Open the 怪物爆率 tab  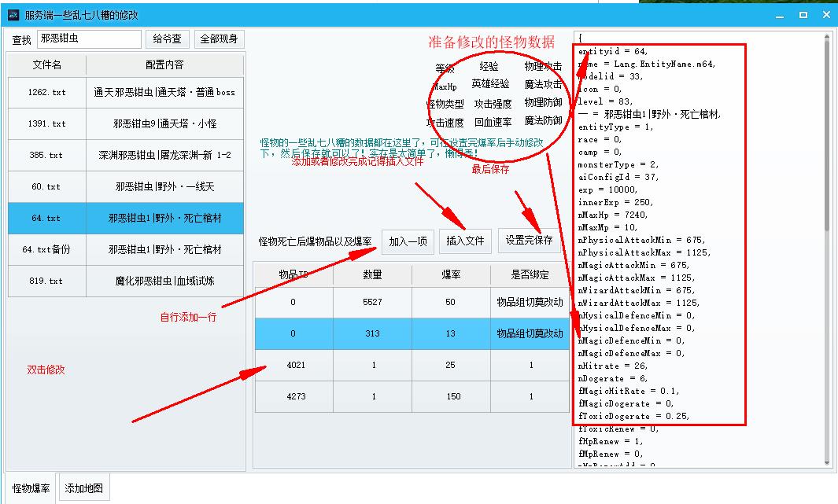click(31, 488)
